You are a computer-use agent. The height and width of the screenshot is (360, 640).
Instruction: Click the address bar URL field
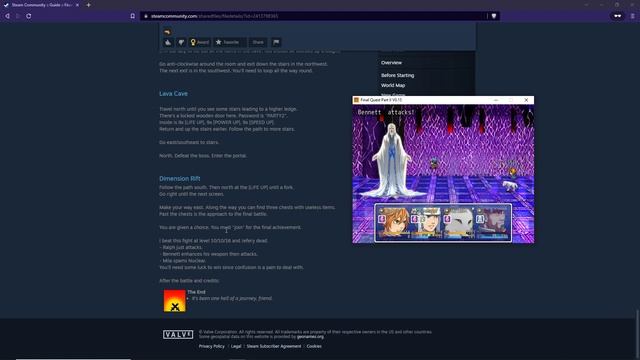click(x=314, y=16)
